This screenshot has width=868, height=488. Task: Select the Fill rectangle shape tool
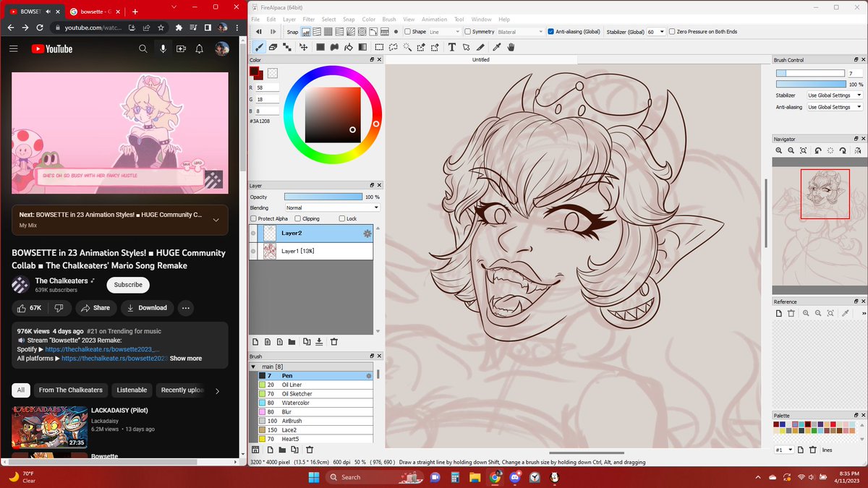(320, 47)
